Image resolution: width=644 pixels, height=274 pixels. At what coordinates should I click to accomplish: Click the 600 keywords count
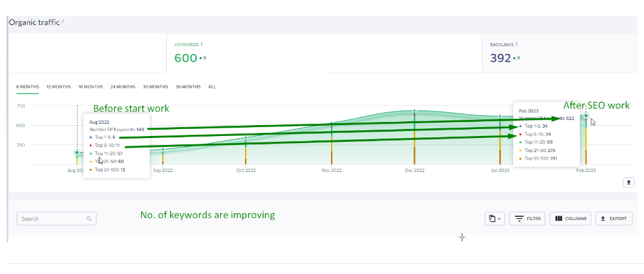pos(185,58)
